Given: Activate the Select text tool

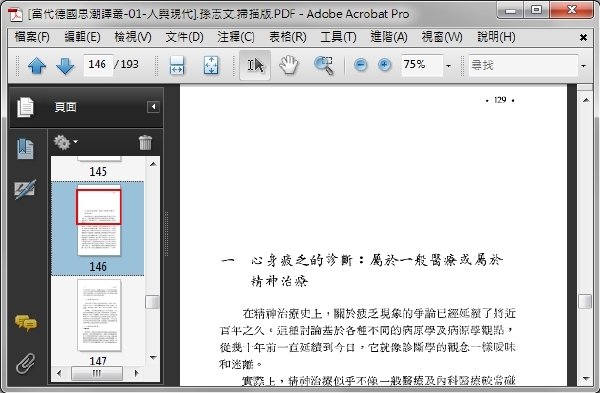Looking at the screenshot, I should pos(255,65).
